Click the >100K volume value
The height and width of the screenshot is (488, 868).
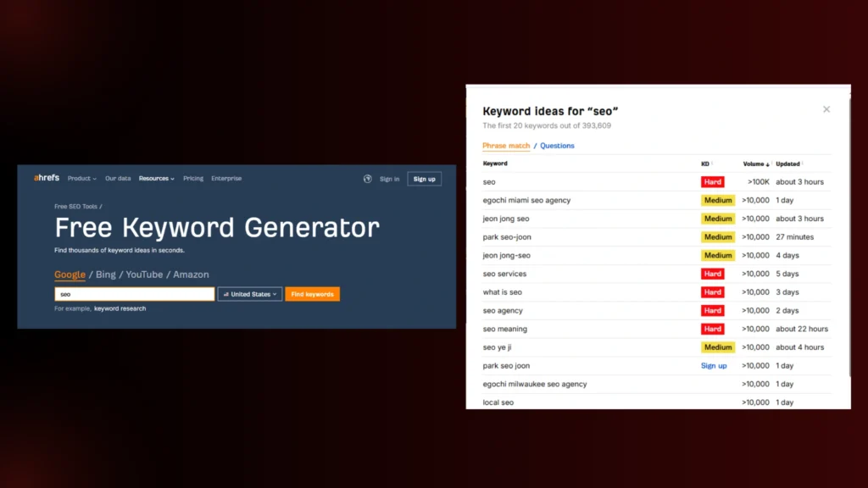pos(759,182)
